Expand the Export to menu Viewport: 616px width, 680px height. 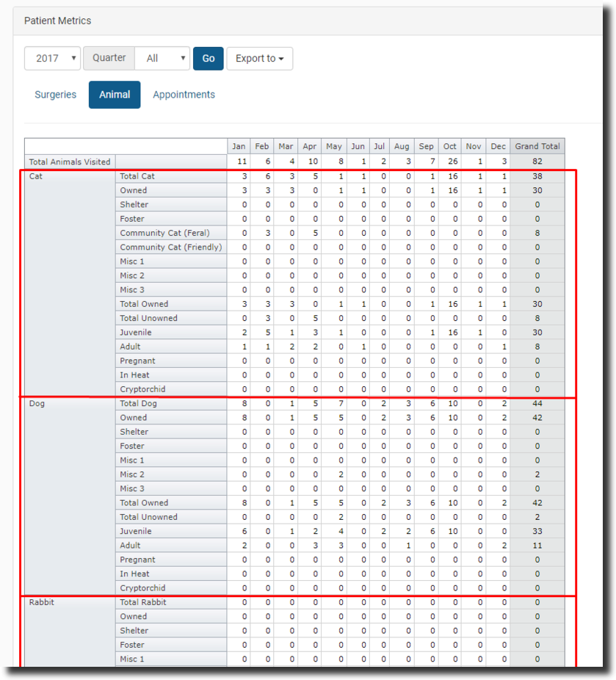(259, 58)
